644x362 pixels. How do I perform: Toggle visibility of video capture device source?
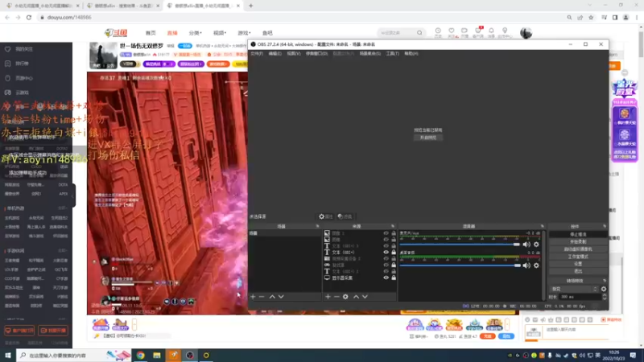pyautogui.click(x=386, y=258)
